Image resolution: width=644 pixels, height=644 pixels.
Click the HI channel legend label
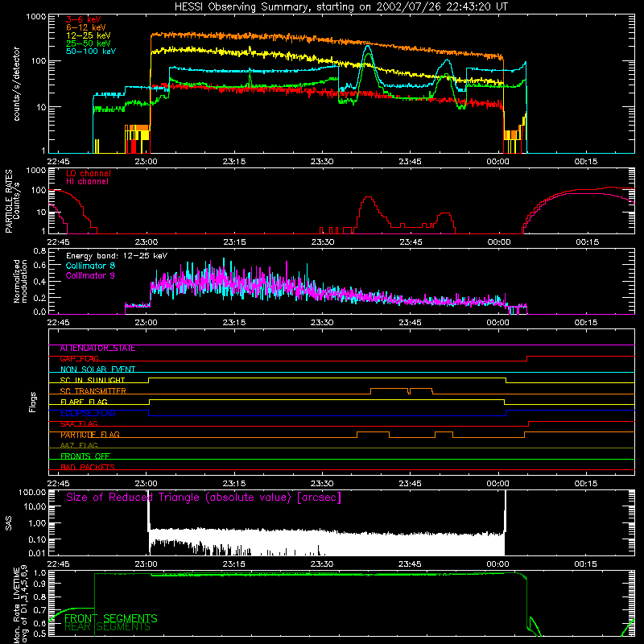87,182
